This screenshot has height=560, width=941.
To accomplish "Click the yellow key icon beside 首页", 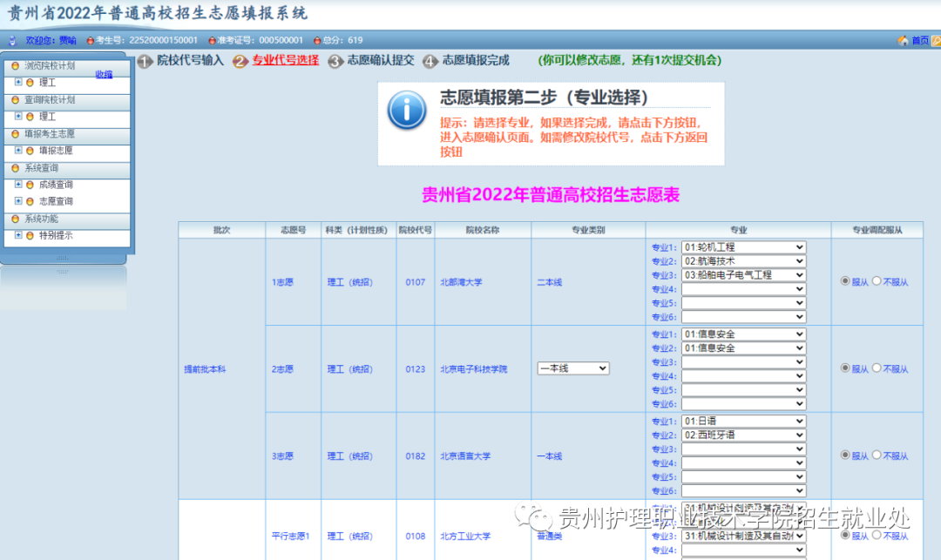I will point(934,39).
